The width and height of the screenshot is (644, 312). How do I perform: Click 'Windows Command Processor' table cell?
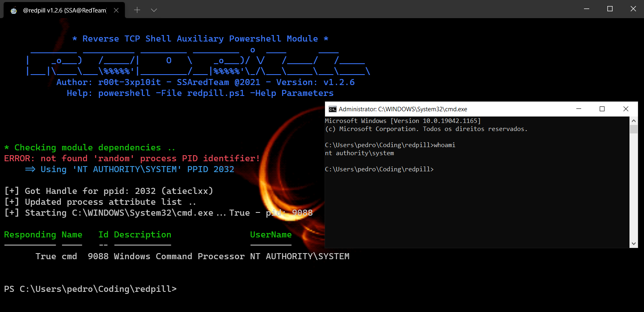(179, 256)
